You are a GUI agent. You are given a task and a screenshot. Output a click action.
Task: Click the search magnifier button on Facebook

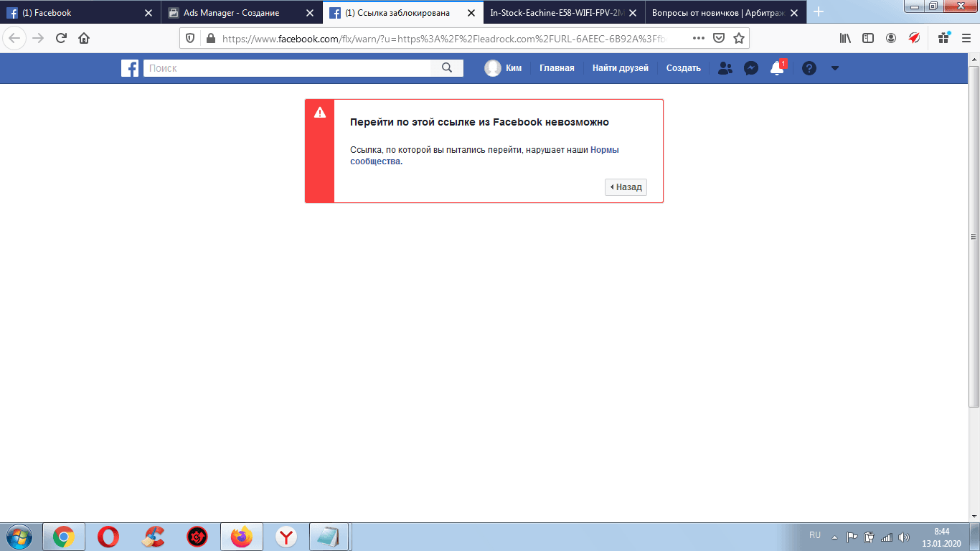[447, 68]
